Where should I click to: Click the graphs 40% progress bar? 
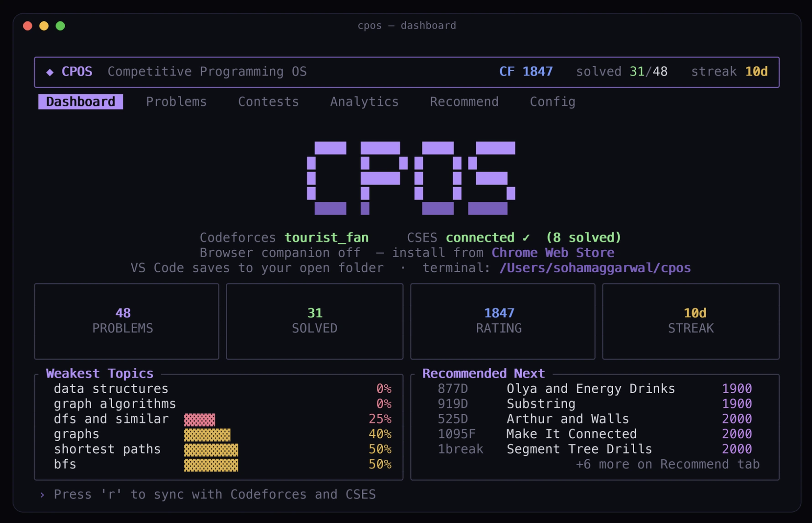(207, 435)
